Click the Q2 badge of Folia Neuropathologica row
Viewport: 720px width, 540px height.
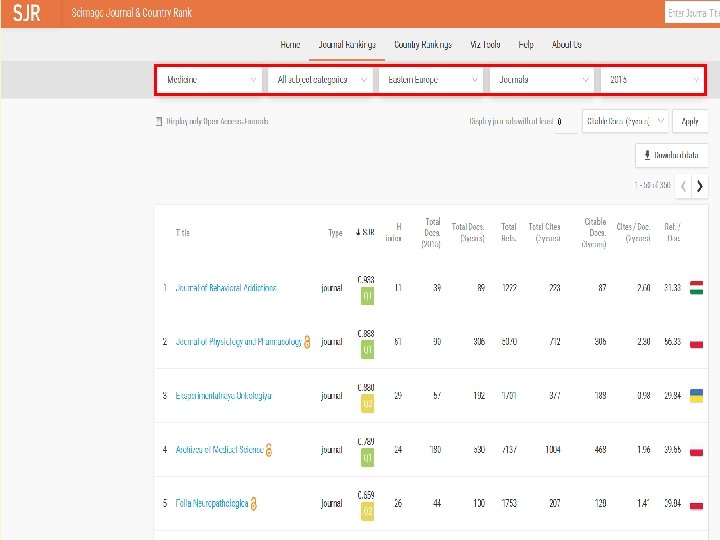click(x=367, y=511)
